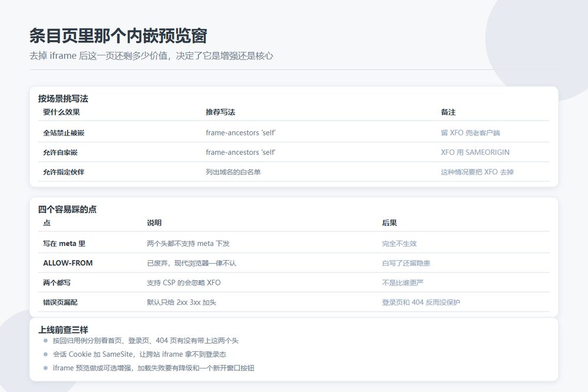This screenshot has width=588, height=392.
Task: Click the cell 已废弃，现代浏览器一律不认
Action: pyautogui.click(x=192, y=263)
